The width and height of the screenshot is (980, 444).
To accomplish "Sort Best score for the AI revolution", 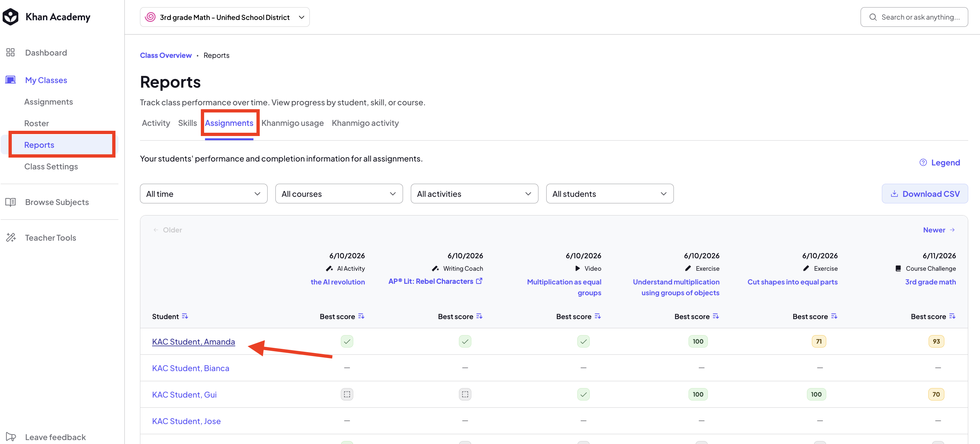I will coord(361,316).
